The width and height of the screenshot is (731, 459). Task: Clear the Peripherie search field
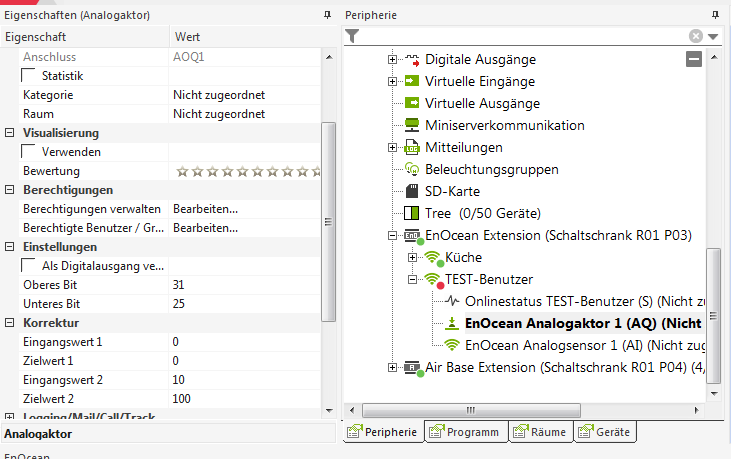point(695,36)
